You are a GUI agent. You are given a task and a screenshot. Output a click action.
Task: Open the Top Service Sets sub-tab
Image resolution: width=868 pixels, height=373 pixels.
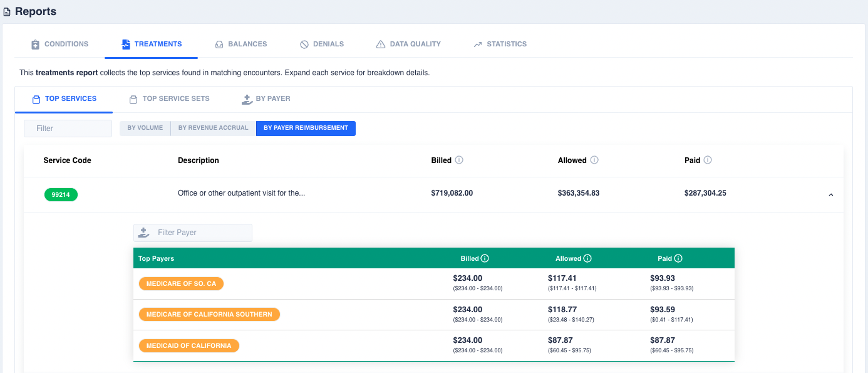pyautogui.click(x=169, y=99)
